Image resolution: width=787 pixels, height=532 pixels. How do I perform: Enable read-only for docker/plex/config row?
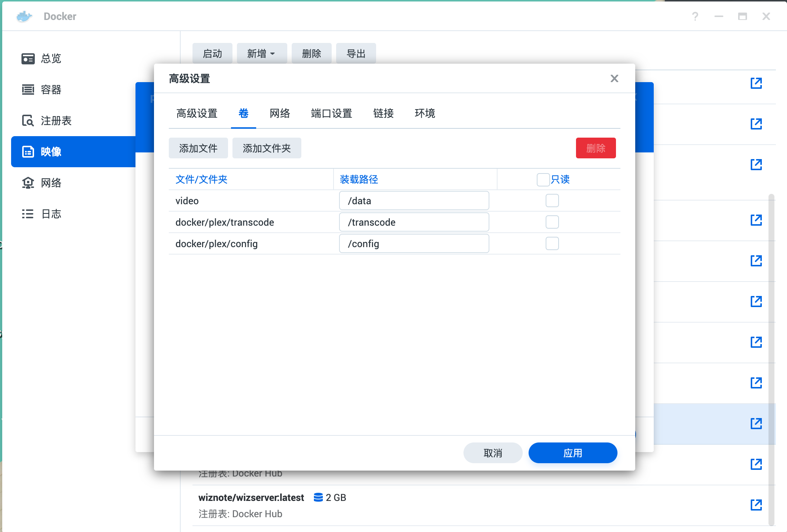[x=552, y=243]
